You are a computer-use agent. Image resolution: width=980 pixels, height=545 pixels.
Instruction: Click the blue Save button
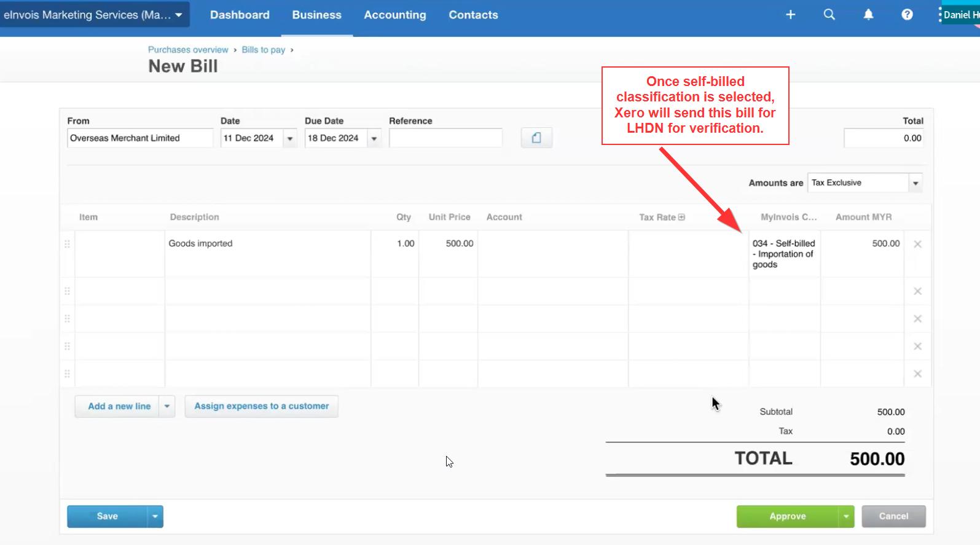(x=108, y=516)
